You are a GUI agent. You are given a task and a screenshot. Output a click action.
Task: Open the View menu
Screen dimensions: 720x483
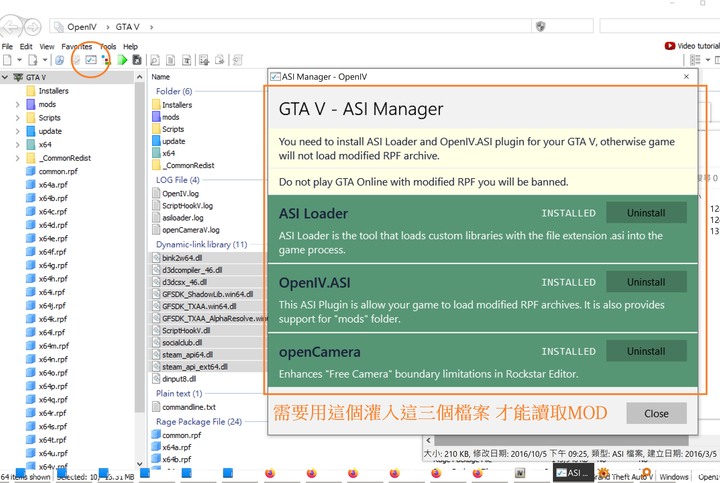click(x=47, y=46)
